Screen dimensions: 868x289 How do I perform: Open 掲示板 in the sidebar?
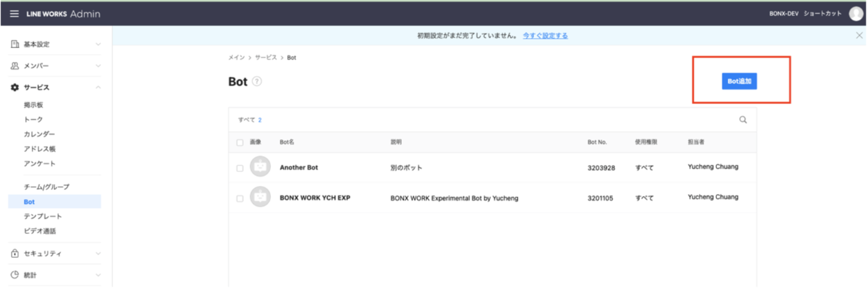33,105
